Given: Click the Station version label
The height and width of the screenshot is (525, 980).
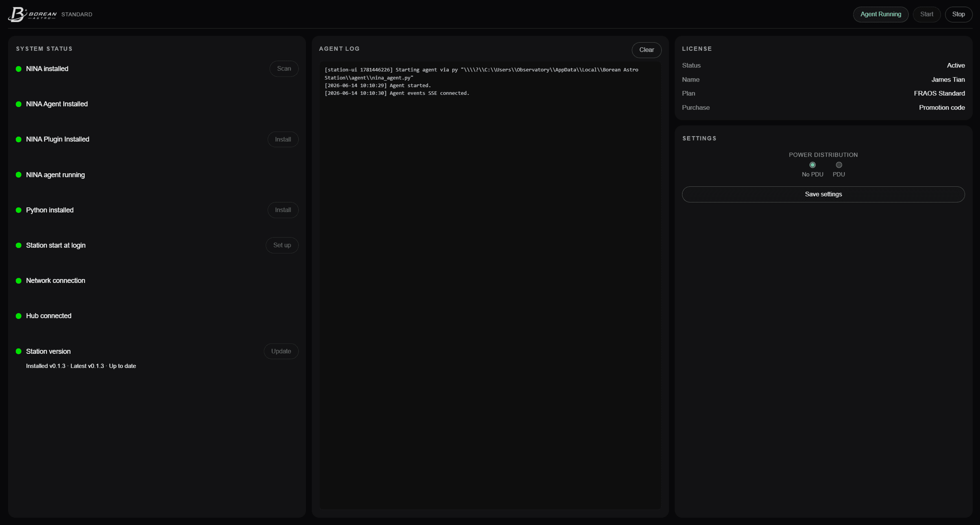Looking at the screenshot, I should pyautogui.click(x=48, y=352).
